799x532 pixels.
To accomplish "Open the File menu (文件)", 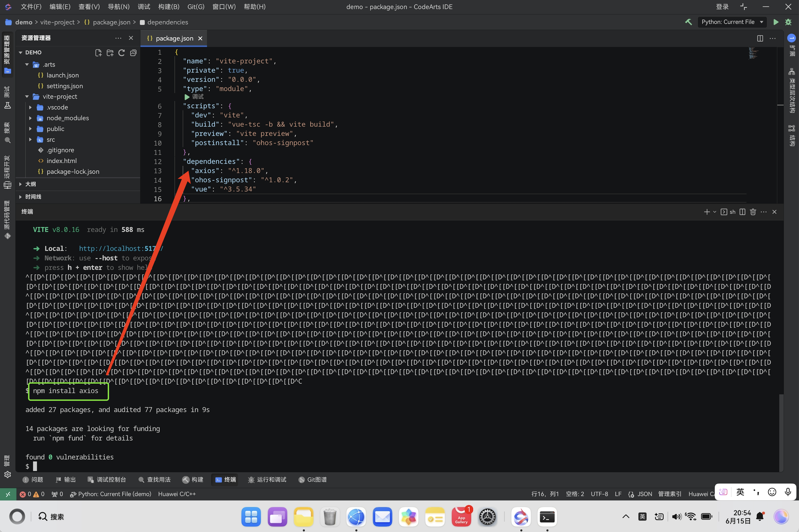I will pos(31,7).
